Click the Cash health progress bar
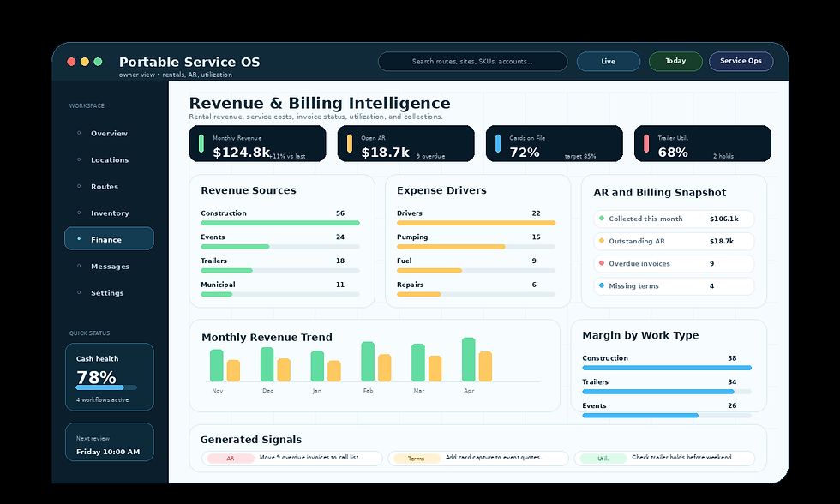This screenshot has width=840, height=504. 106,387
